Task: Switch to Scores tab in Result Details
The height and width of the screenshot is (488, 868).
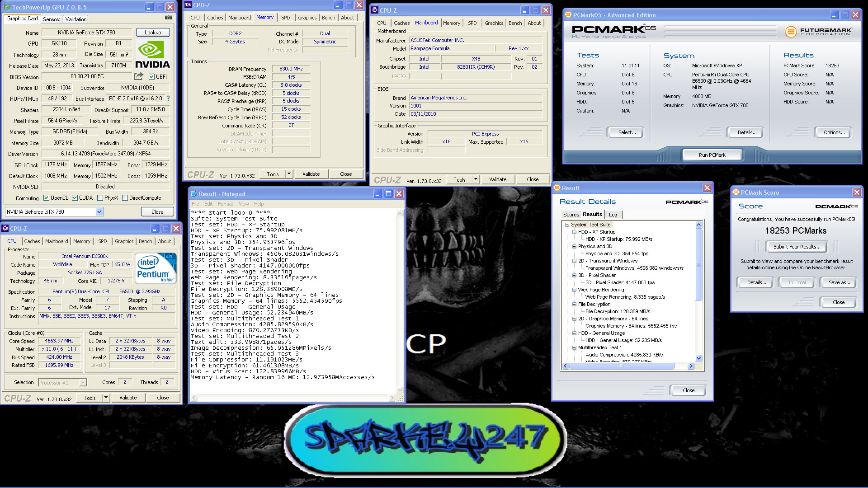Action: tap(571, 215)
